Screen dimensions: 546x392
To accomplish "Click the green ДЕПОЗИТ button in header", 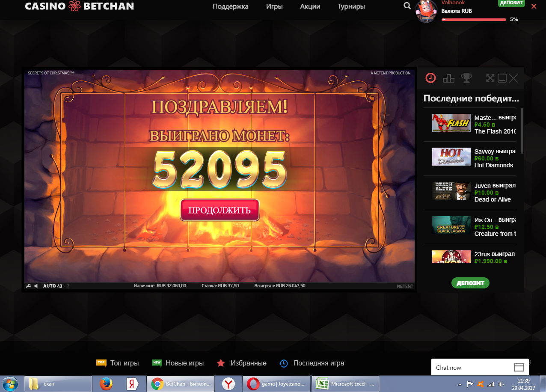I will pyautogui.click(x=511, y=3).
